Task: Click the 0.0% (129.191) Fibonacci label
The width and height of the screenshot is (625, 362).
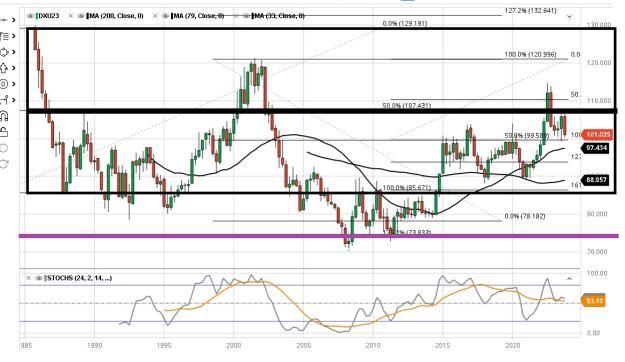Action: pyautogui.click(x=405, y=24)
